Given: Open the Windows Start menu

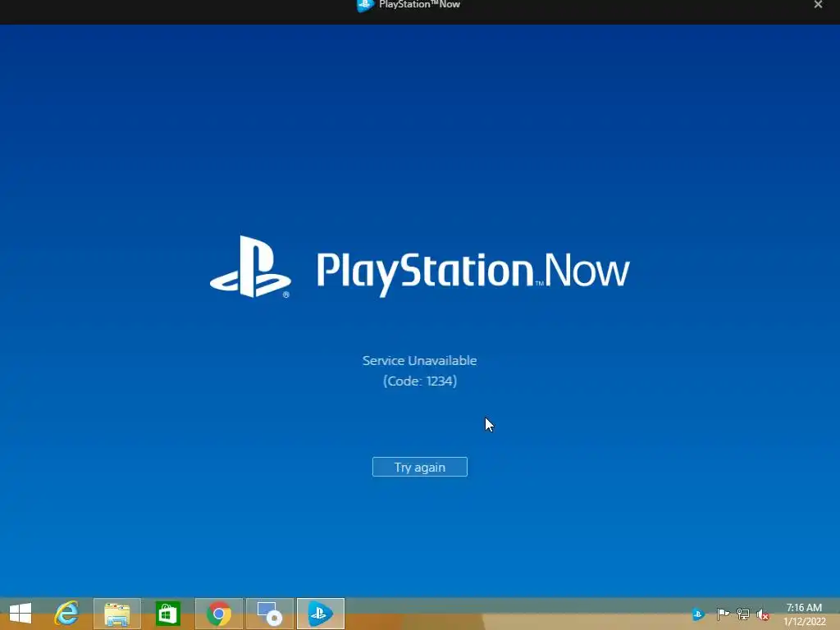Looking at the screenshot, I should click(21, 614).
